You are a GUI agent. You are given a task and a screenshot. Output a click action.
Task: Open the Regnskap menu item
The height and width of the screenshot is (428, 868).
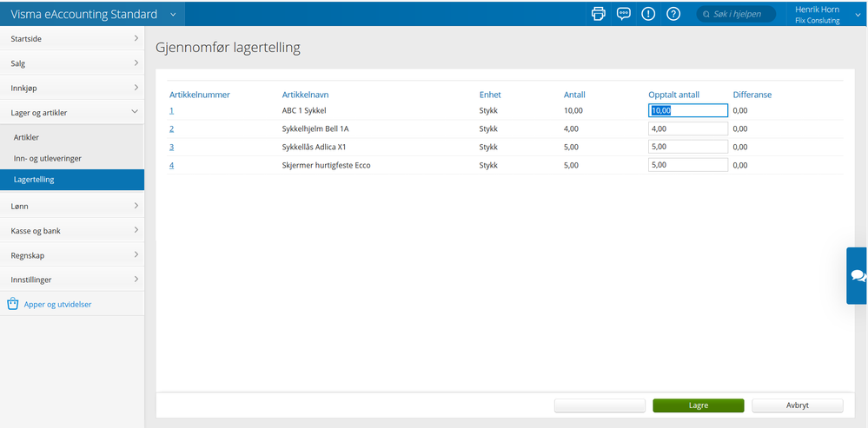tap(72, 255)
